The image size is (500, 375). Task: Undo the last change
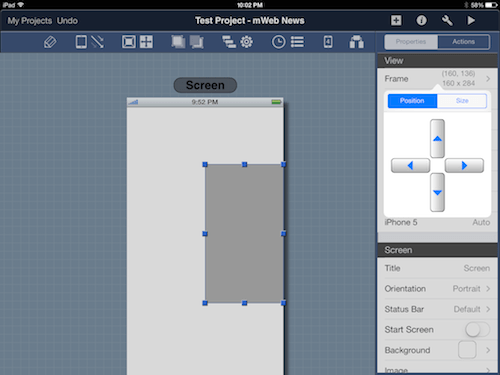[x=67, y=21]
